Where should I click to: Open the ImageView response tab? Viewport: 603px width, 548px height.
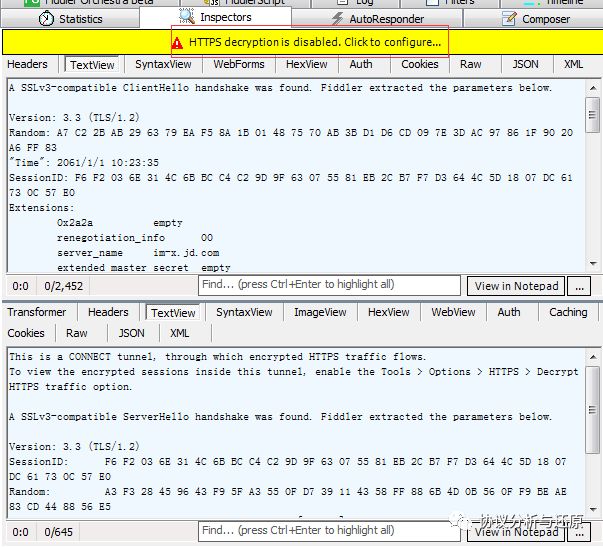tap(320, 312)
